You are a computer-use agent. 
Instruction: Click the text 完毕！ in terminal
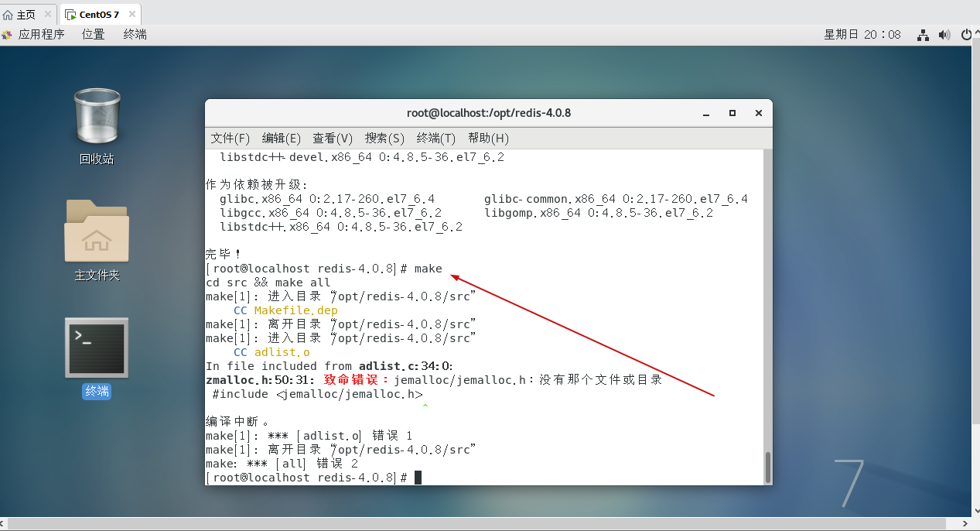[224, 254]
